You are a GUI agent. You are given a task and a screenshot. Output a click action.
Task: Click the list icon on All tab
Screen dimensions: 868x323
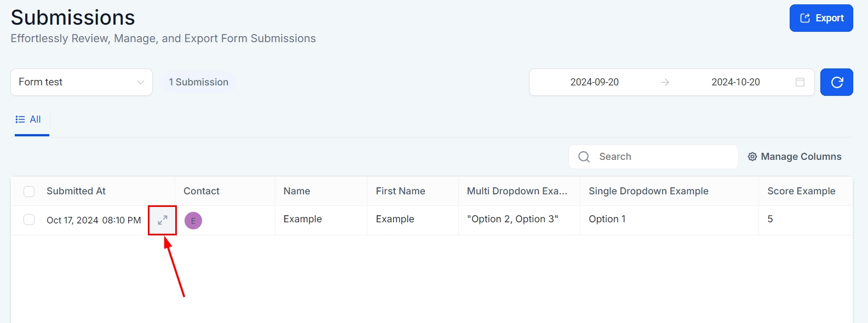[20, 119]
